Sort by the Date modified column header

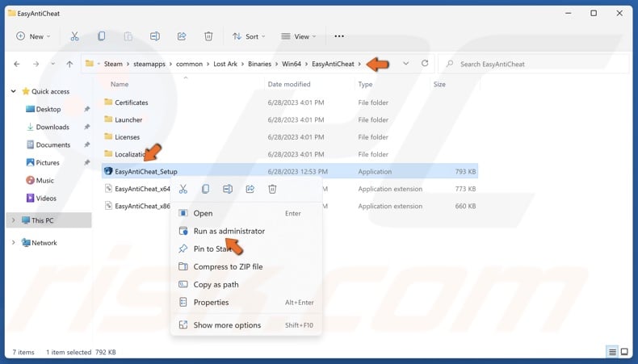click(289, 84)
